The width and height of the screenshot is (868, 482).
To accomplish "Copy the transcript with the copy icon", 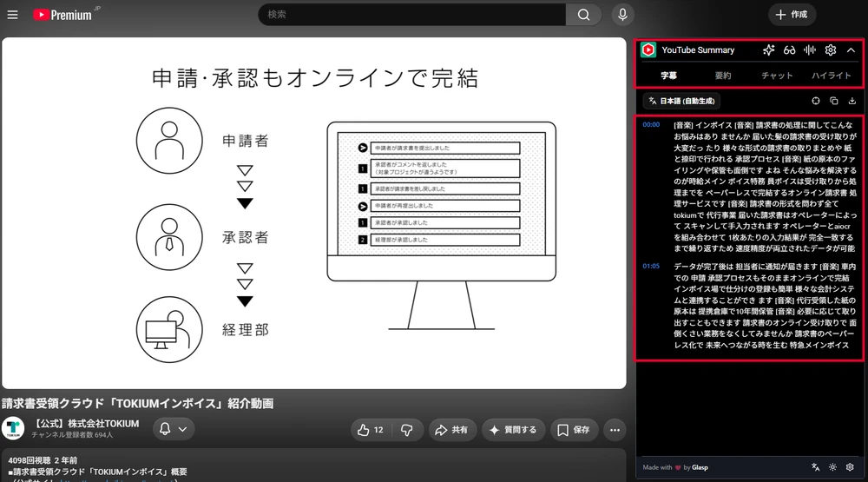I will tap(833, 101).
